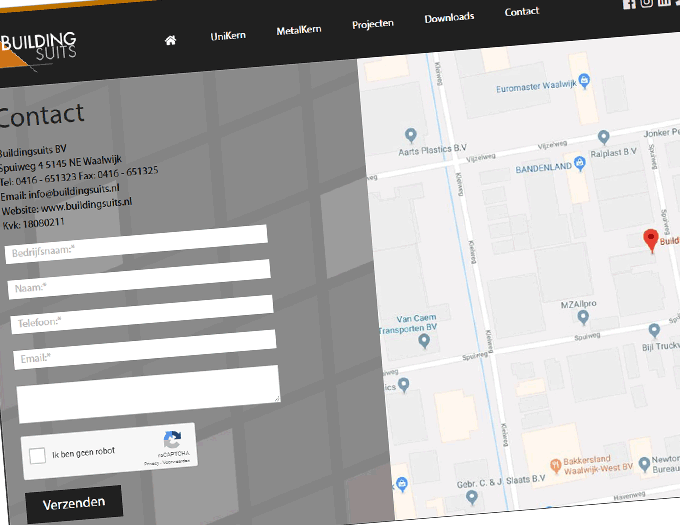
Task: Click the email address info@buildingsuits.nl
Action: [x=74, y=191]
